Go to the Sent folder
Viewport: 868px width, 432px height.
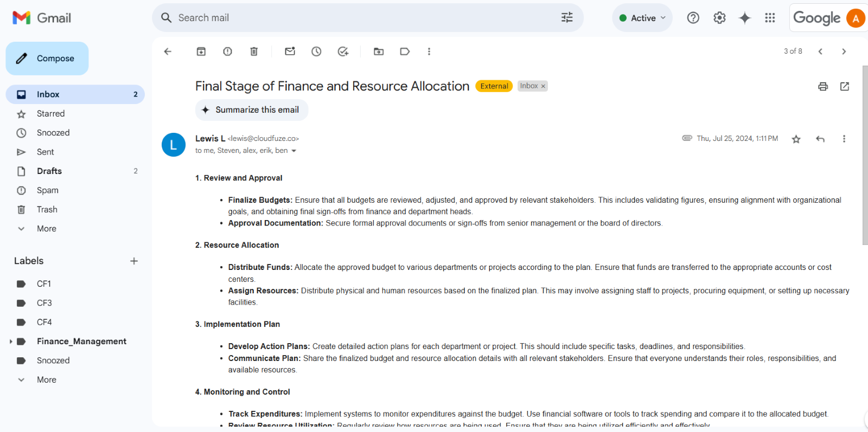[x=46, y=152]
